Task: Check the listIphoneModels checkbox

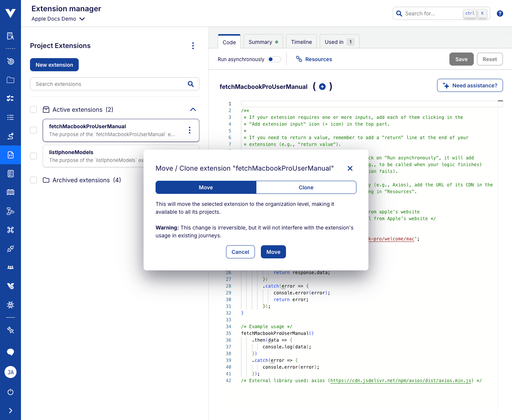Action: pos(33,156)
